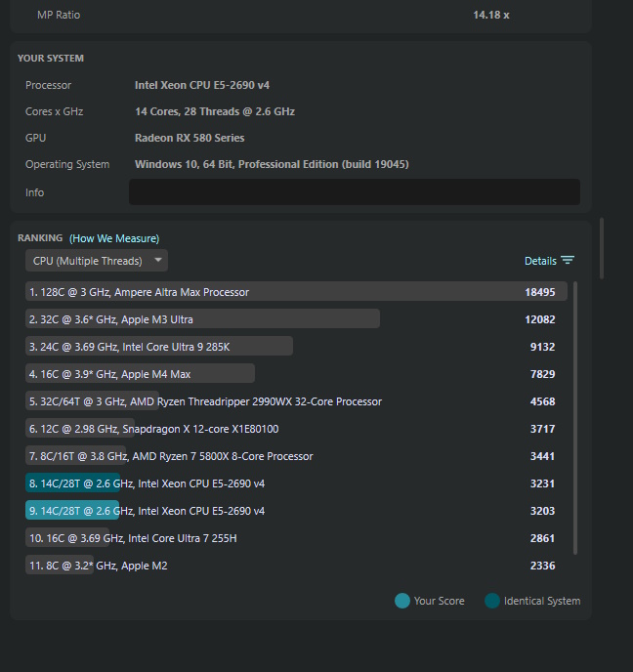
Task: Click the Your Score legend swatch
Action: pyautogui.click(x=402, y=601)
